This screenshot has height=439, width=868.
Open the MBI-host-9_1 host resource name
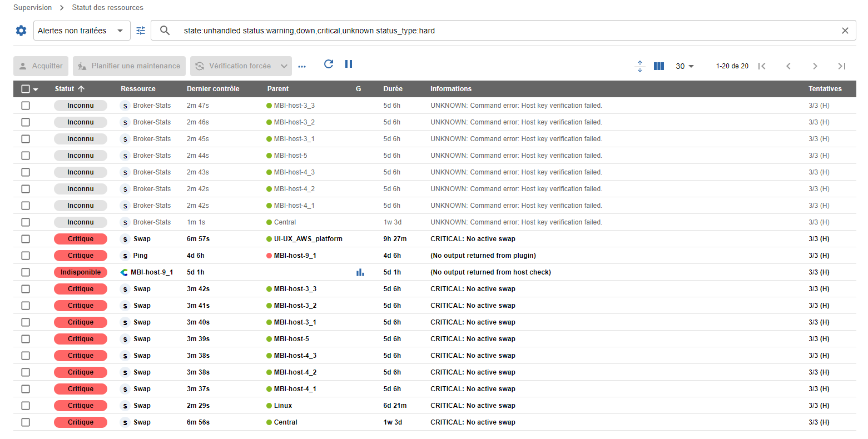click(152, 272)
